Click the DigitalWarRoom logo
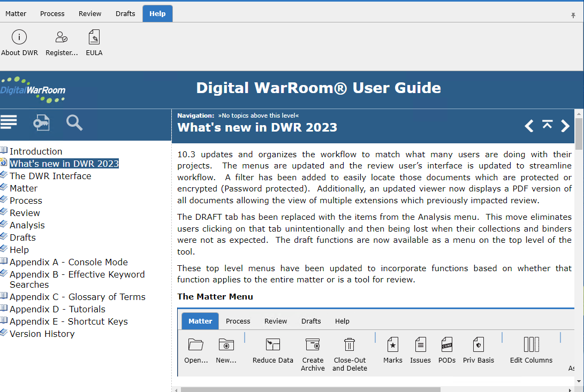This screenshot has height=392, width=584. tap(33, 90)
